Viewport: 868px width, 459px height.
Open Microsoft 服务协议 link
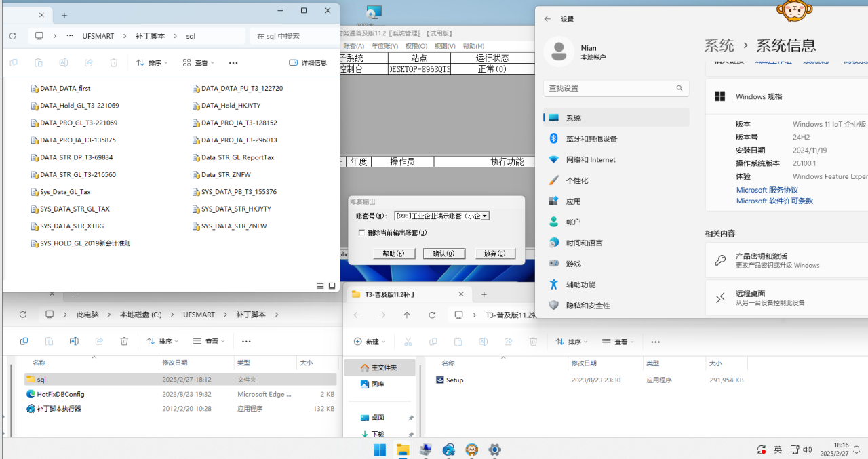tap(767, 190)
